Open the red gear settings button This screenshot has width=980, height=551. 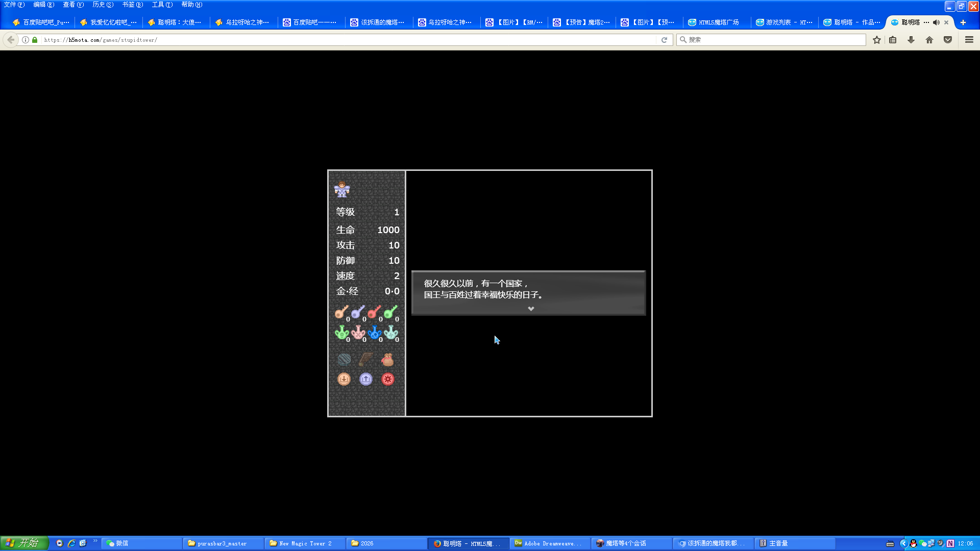pyautogui.click(x=388, y=379)
